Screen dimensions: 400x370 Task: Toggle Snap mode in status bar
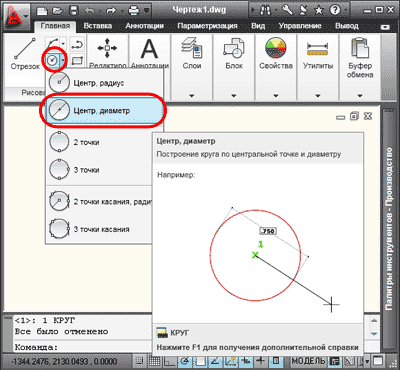point(140,361)
